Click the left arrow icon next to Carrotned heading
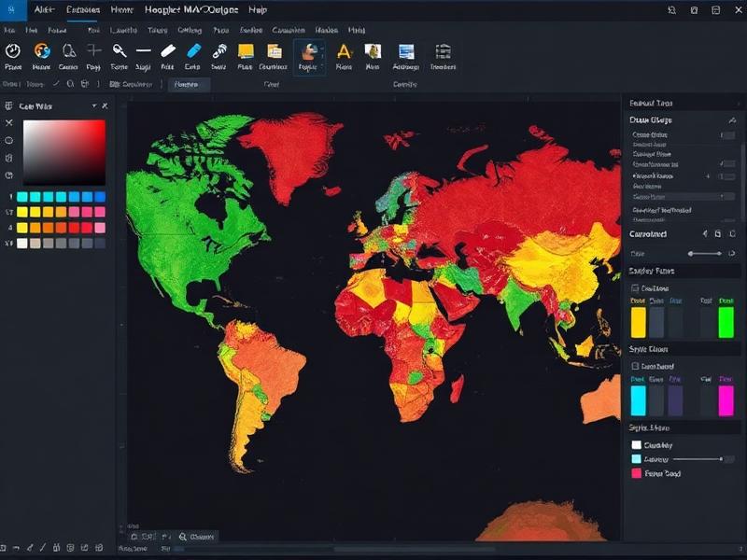This screenshot has width=747, height=560. click(x=705, y=234)
